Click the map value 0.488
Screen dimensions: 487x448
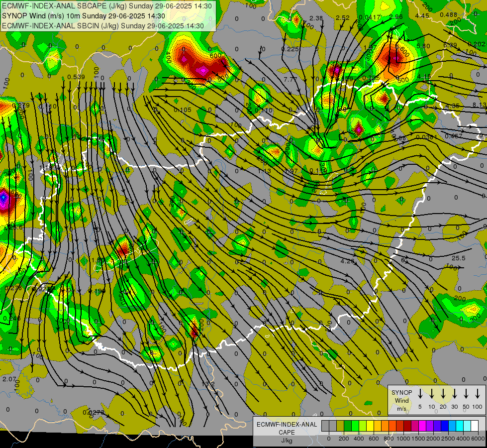pyautogui.click(x=449, y=15)
